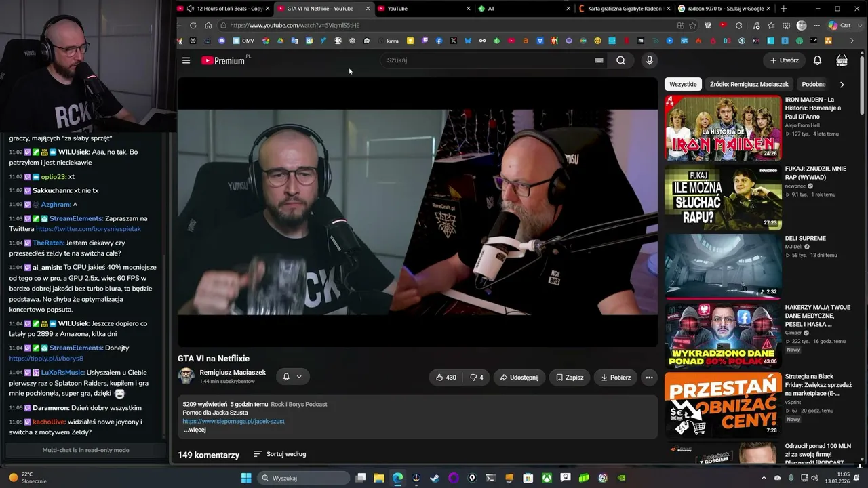Open the IRON MAIDEN La Historia thumbnail
868x488 pixels.
click(723, 128)
